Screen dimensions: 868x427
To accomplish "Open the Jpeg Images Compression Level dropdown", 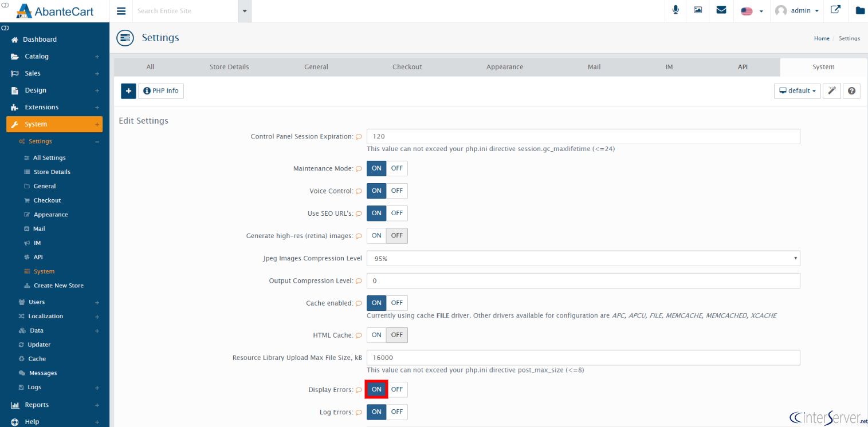I will (x=583, y=259).
